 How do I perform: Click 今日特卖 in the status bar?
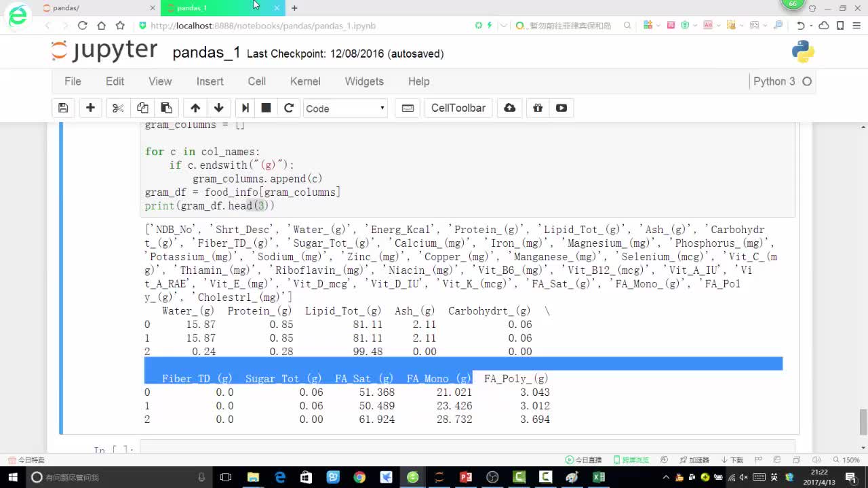(26, 460)
